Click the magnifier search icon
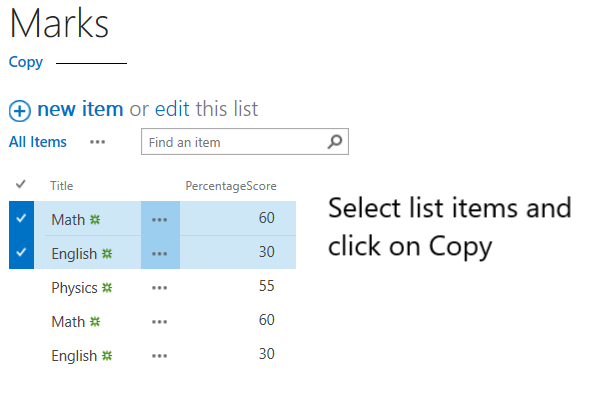Screen dimensions: 592x404 pos(335,142)
